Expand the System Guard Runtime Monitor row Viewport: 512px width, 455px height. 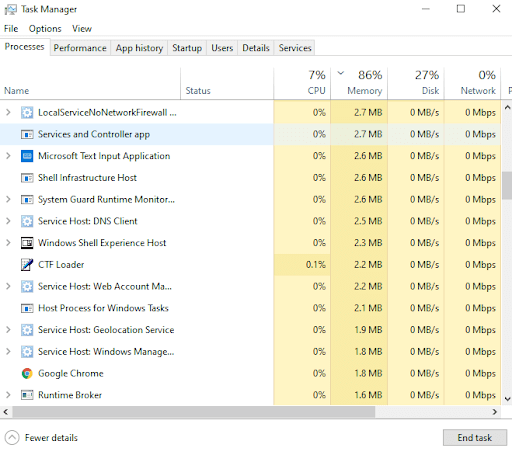click(8, 200)
